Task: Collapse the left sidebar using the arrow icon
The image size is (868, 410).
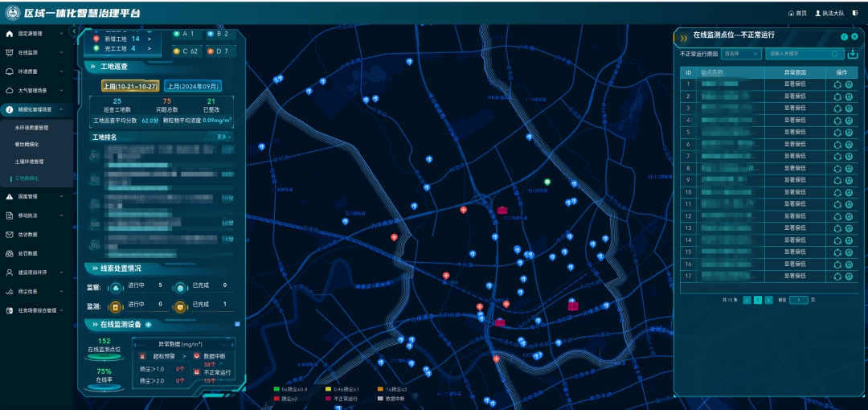Action: click(x=74, y=31)
